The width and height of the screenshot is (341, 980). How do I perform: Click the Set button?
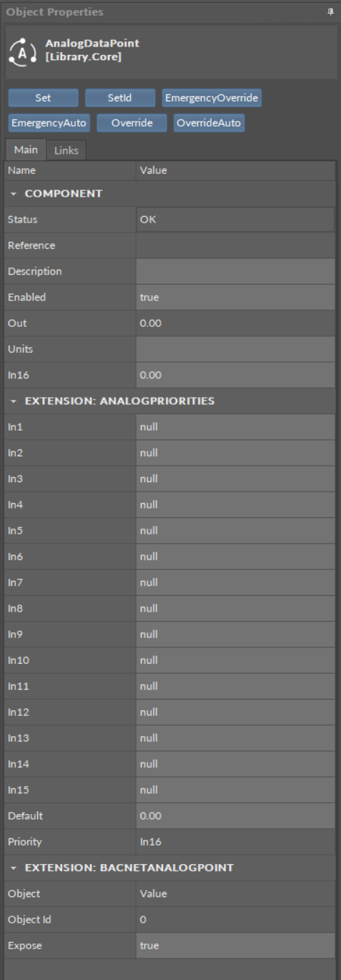pyautogui.click(x=43, y=98)
